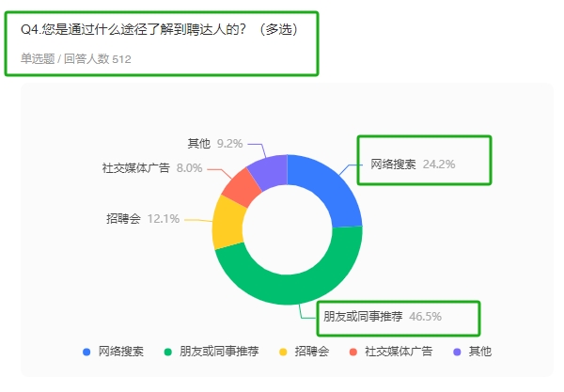This screenshot has height=392, width=564.
Task: Click the 网络搜索 24.2% data label
Action: 412,164
